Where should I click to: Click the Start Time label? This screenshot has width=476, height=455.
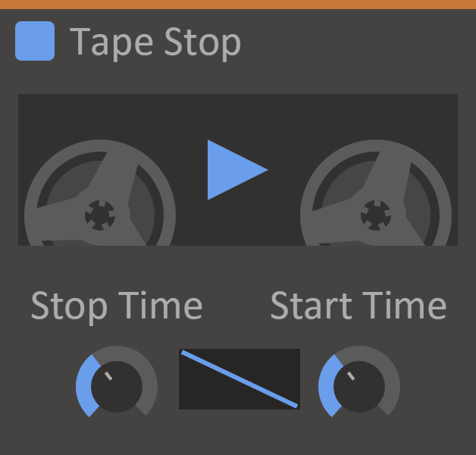coord(359,306)
